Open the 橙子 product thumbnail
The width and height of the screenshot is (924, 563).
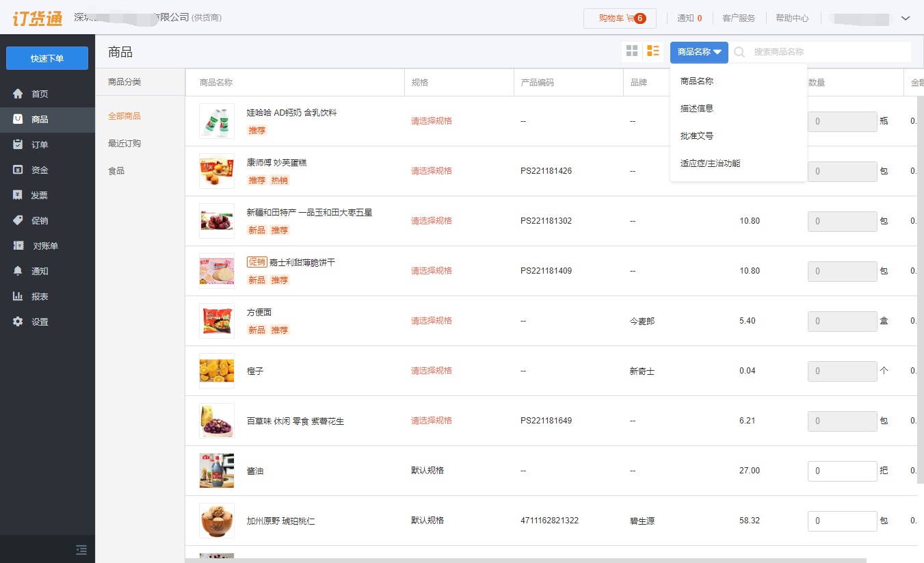[217, 371]
